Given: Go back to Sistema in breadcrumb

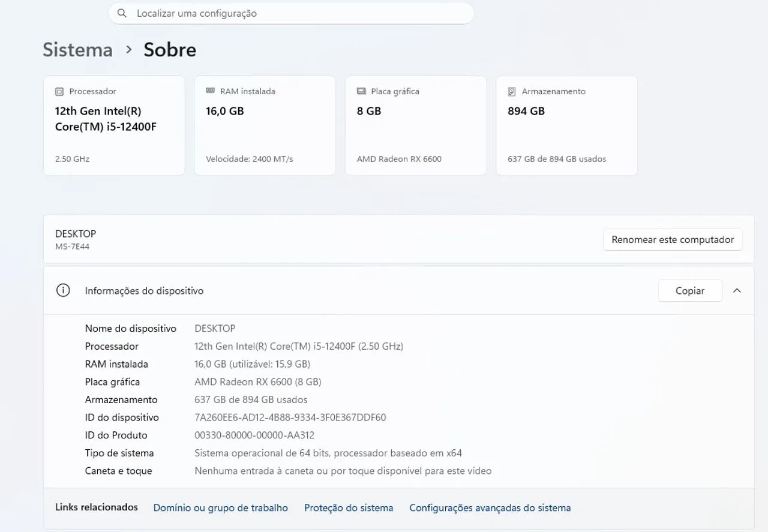Looking at the screenshot, I should tap(77, 49).
